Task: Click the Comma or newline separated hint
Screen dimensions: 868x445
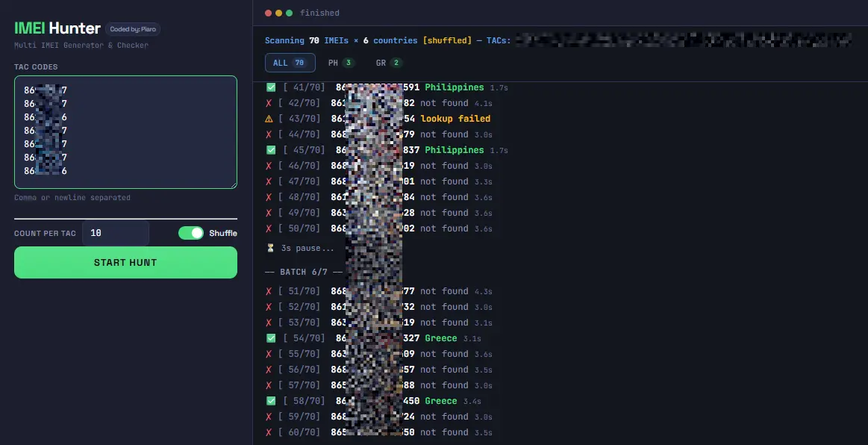Action: point(72,198)
